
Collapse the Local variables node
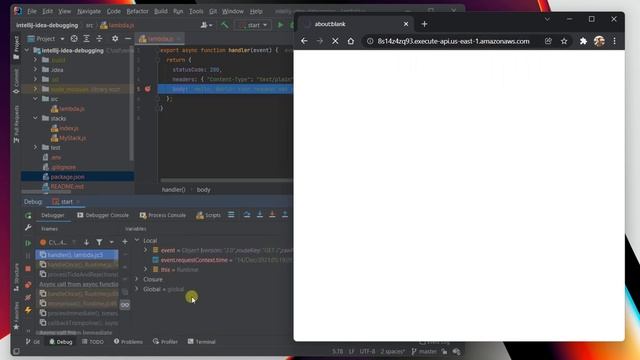137,240
